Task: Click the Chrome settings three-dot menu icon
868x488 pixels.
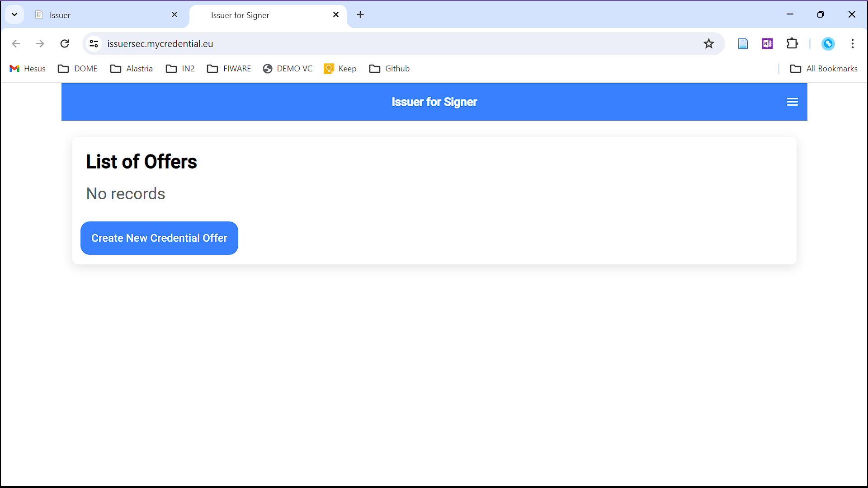Action: click(853, 43)
